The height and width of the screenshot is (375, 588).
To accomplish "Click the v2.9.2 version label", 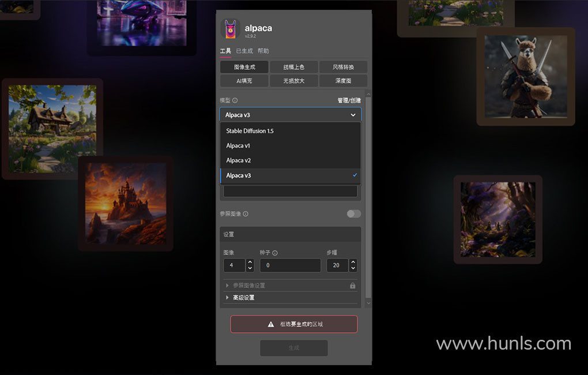I will coord(250,36).
